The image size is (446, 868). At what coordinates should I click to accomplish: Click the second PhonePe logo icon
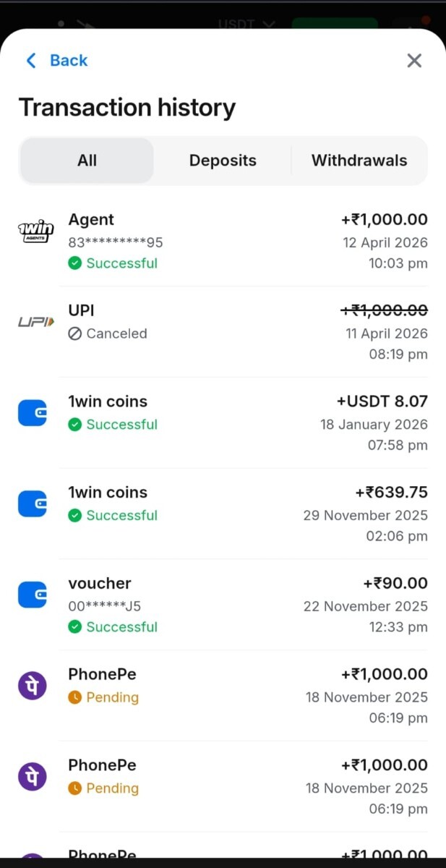pyautogui.click(x=33, y=776)
